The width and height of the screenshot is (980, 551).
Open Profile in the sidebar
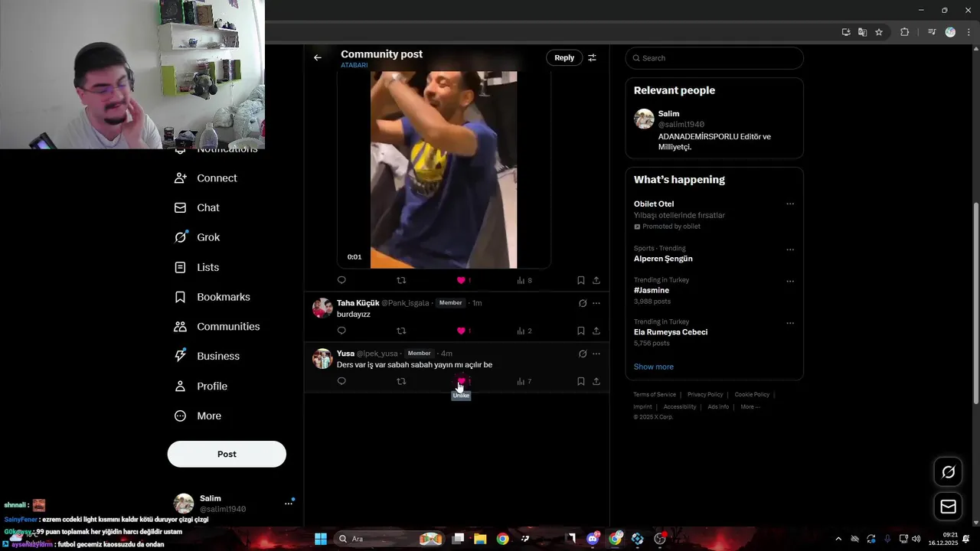201,386
